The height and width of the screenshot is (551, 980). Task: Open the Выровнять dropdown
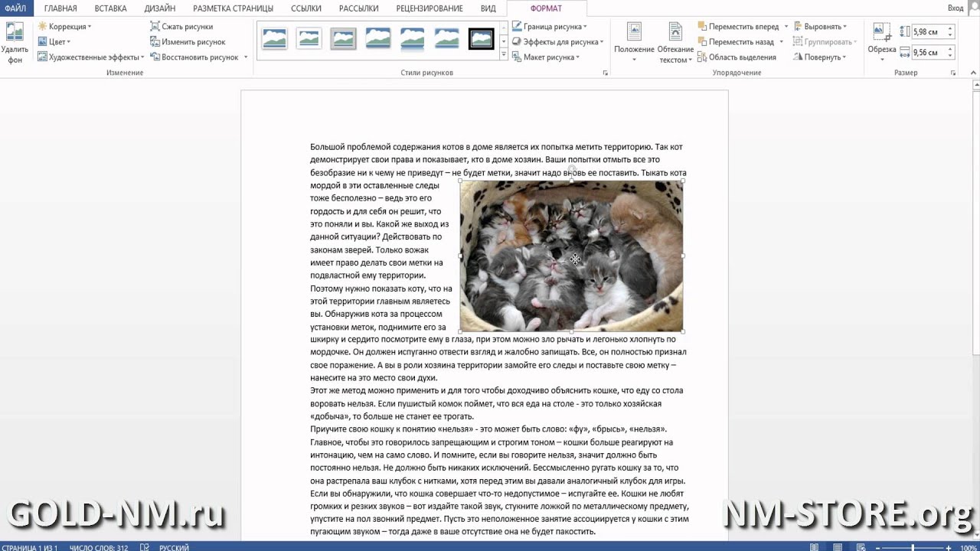tap(820, 27)
